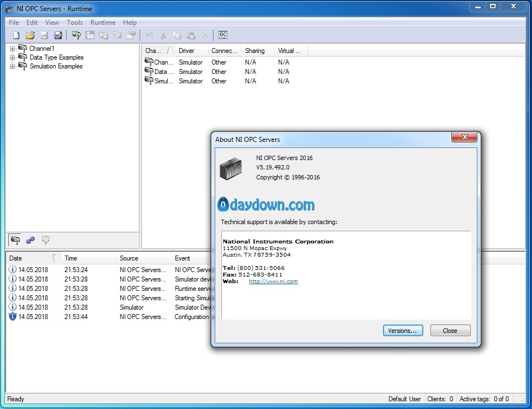Open the Help menu
Viewport: 532px width, 409px height.
tap(130, 23)
